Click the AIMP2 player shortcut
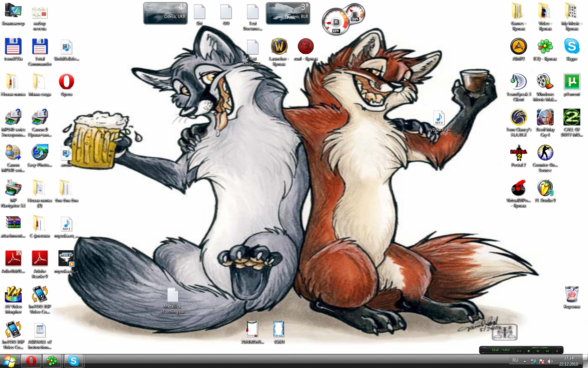Screen dimensions: 588x368 click(x=518, y=47)
